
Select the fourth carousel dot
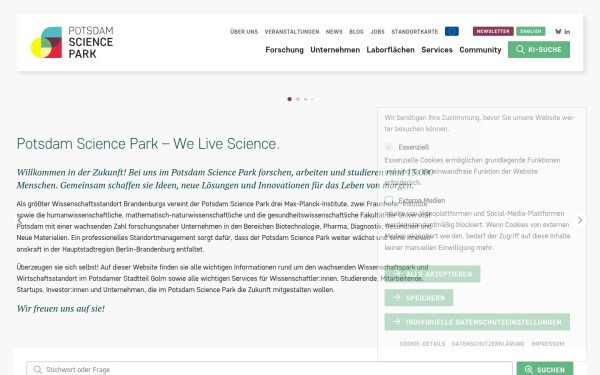coord(312,99)
